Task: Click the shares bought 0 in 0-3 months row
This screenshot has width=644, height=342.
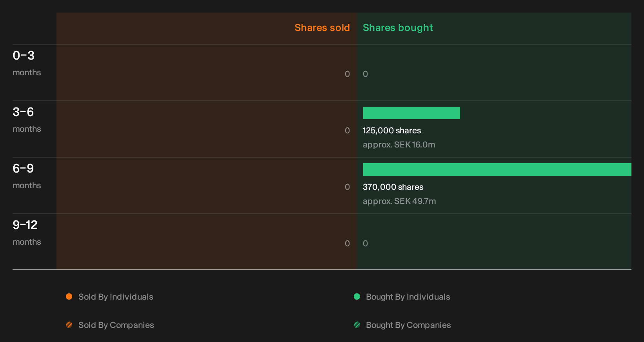Action: 366,74
